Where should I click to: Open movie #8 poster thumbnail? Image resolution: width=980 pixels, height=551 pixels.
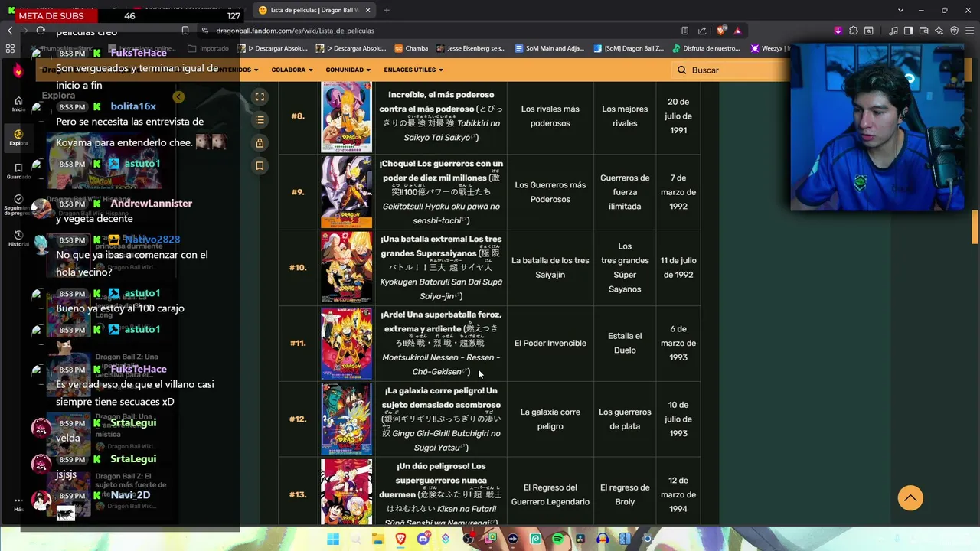(346, 117)
